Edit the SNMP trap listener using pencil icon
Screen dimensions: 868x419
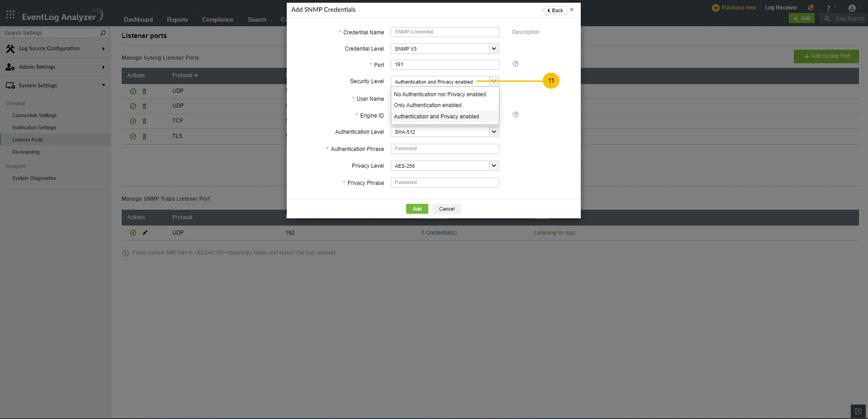click(x=145, y=232)
